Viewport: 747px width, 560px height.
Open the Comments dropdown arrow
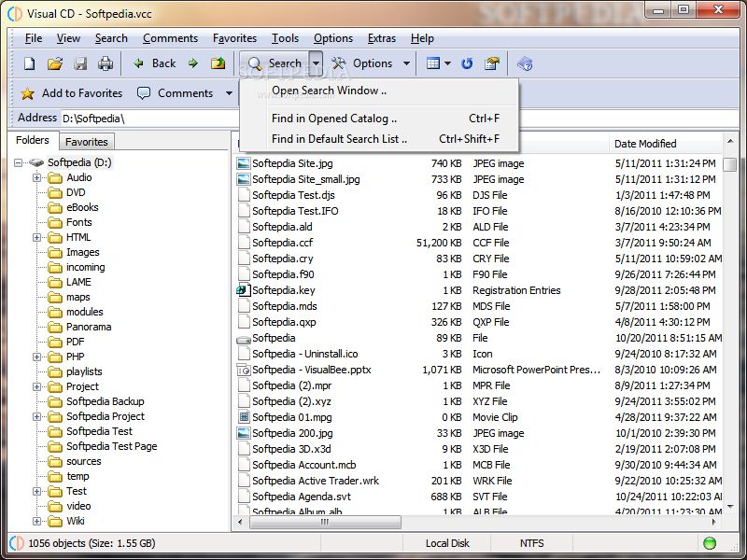(x=229, y=93)
